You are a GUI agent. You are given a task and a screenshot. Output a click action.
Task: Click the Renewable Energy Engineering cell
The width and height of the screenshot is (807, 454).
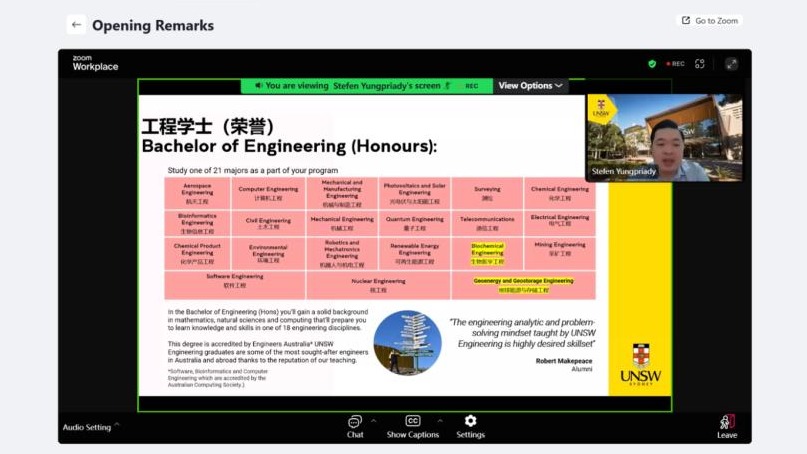[414, 253]
